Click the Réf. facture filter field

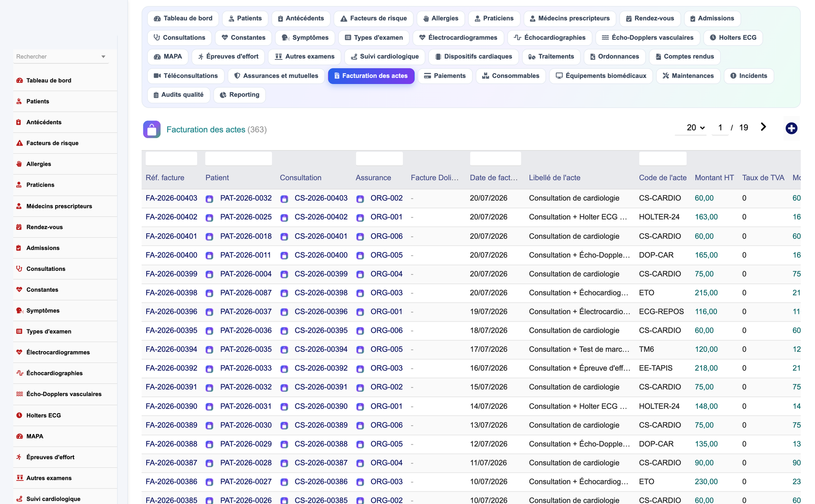[x=171, y=159]
